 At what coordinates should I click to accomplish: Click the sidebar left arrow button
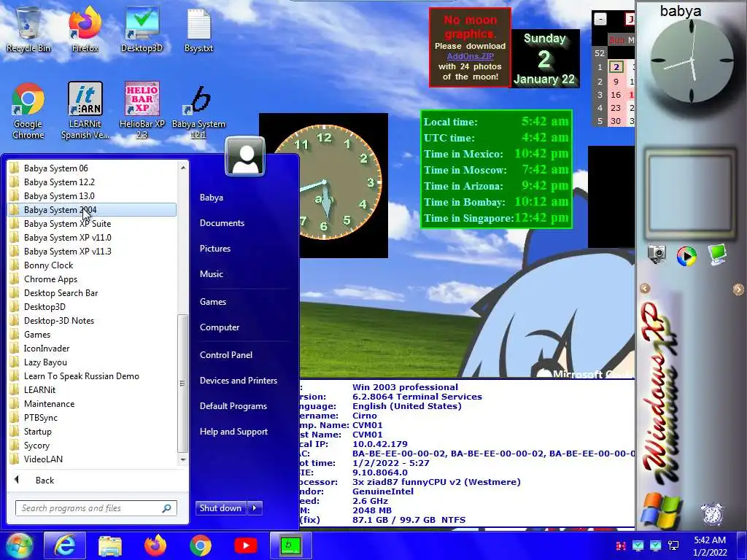click(645, 289)
